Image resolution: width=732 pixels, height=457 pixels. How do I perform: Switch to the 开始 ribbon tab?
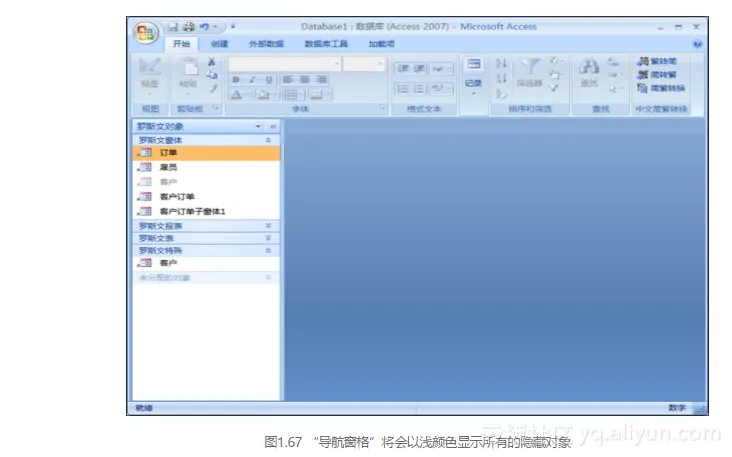(x=181, y=44)
